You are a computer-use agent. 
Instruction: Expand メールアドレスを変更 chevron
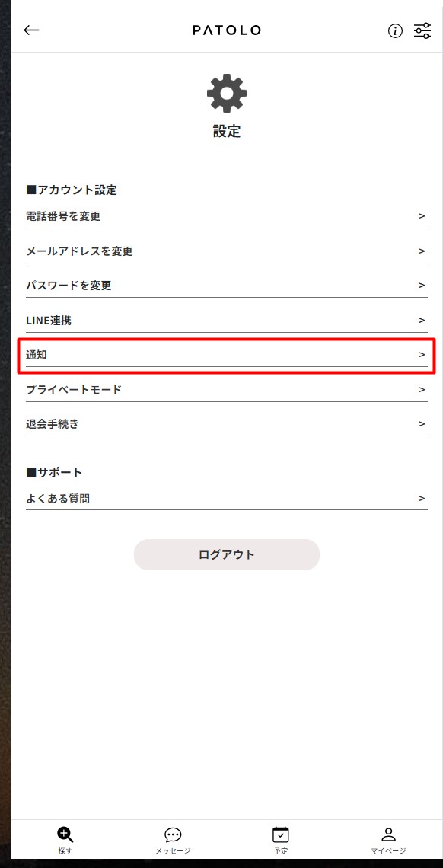[422, 251]
